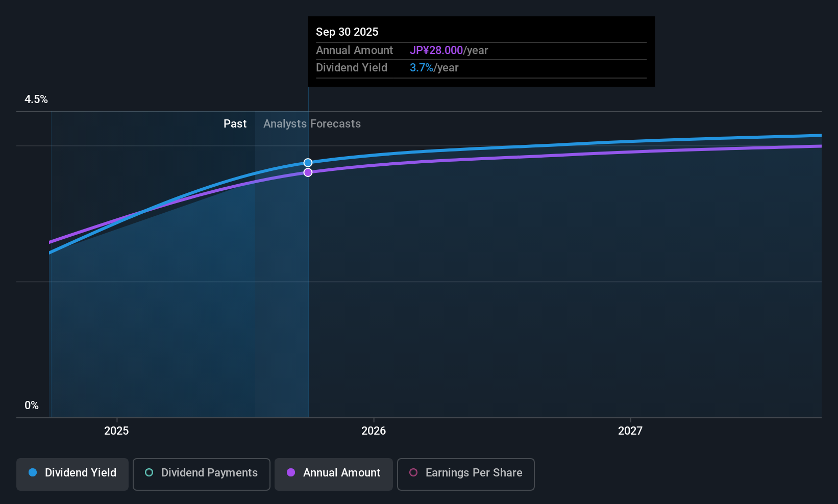
Task: Select the blue Dividend Yield data point
Action: (308, 163)
